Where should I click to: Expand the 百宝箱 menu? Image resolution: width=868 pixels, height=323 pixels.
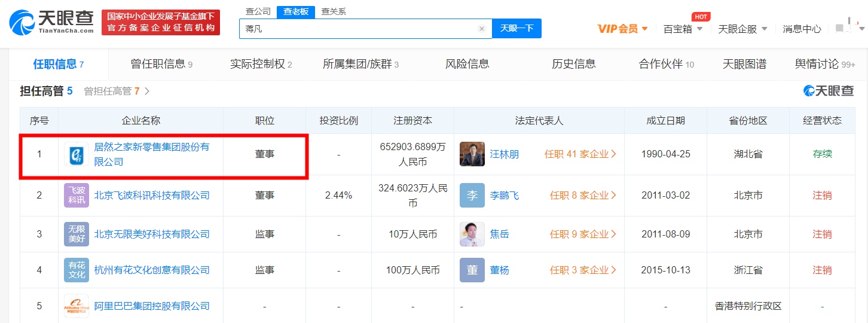(x=683, y=29)
